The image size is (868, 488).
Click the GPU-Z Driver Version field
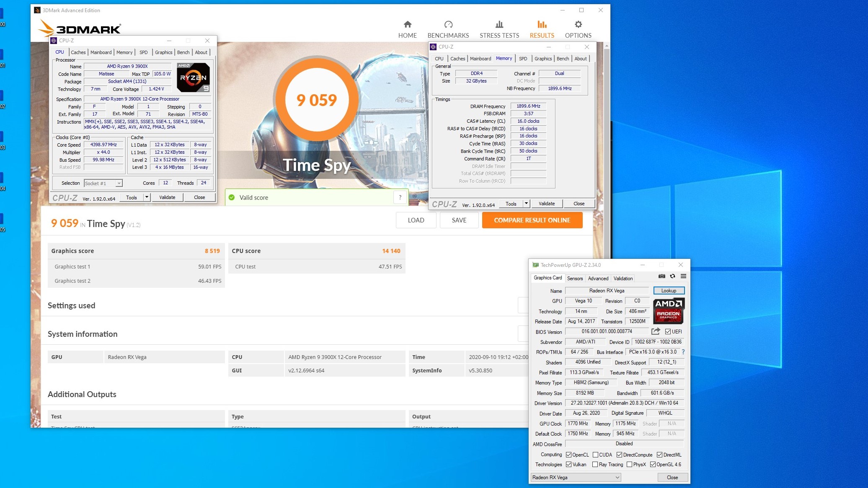tap(624, 403)
